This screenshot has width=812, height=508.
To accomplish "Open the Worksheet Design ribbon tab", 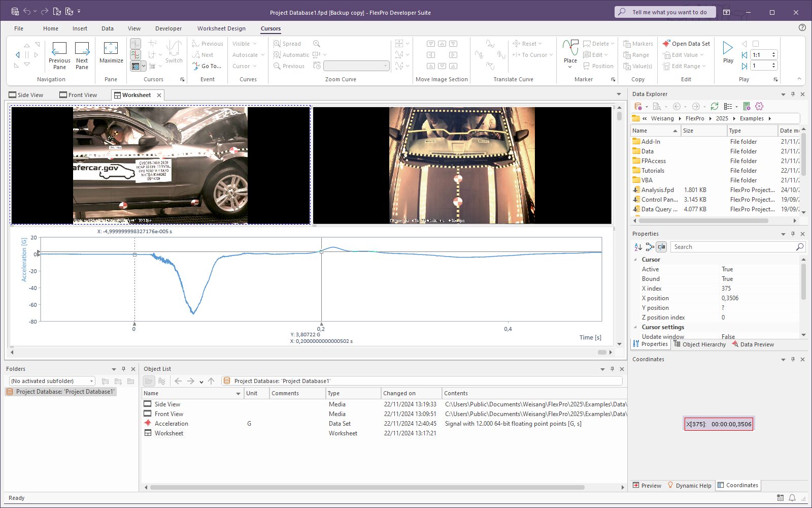I will tap(221, 28).
